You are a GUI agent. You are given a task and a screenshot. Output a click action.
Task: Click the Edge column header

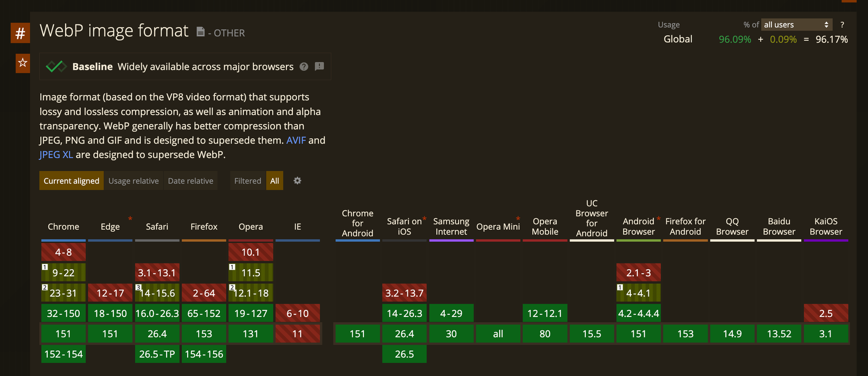point(110,227)
